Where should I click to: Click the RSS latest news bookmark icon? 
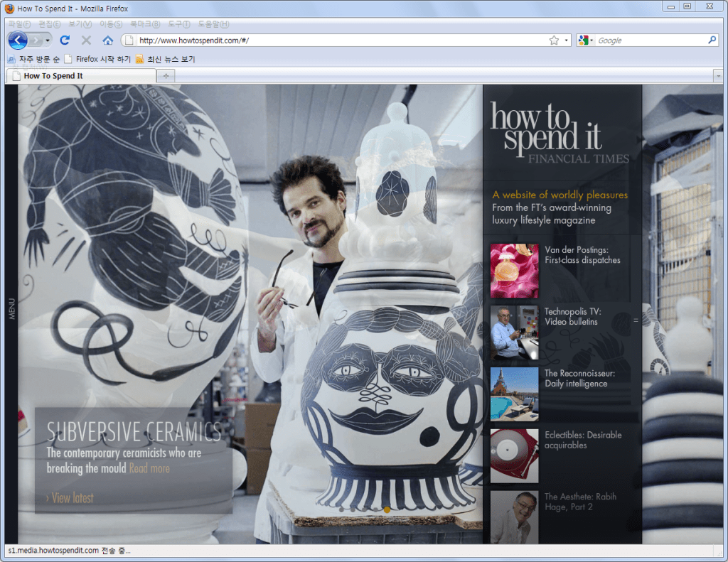pyautogui.click(x=140, y=59)
